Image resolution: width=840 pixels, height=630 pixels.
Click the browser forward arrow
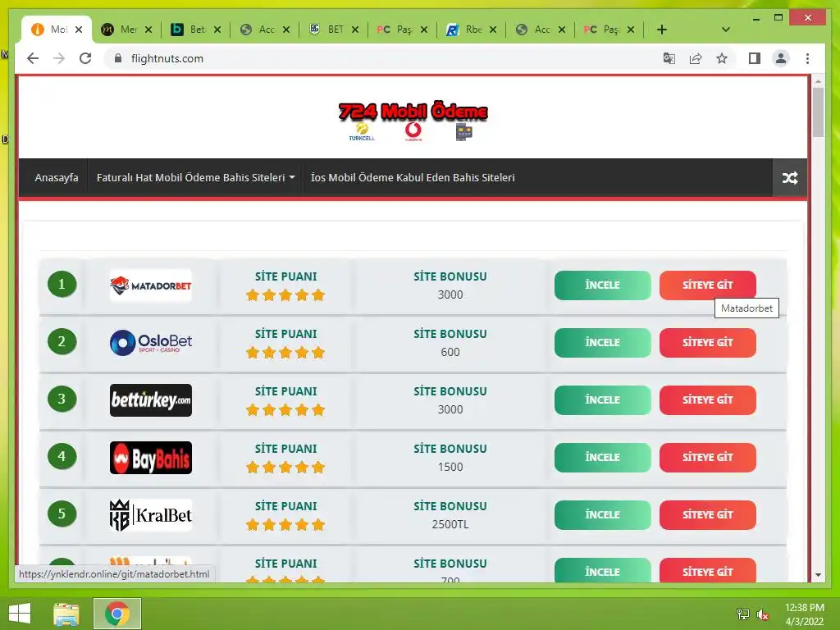pos(59,58)
